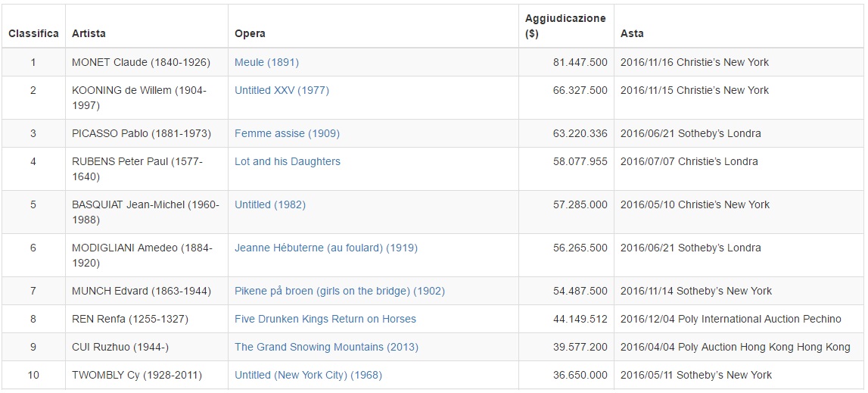Click the Asta column header
This screenshot has width=868, height=393.
tap(632, 33)
